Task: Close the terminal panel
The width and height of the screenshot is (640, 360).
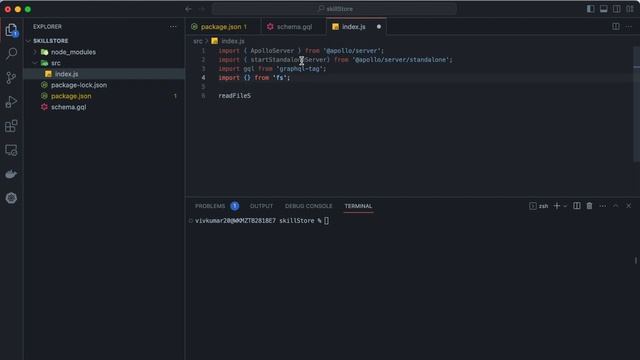Action: coord(629,206)
